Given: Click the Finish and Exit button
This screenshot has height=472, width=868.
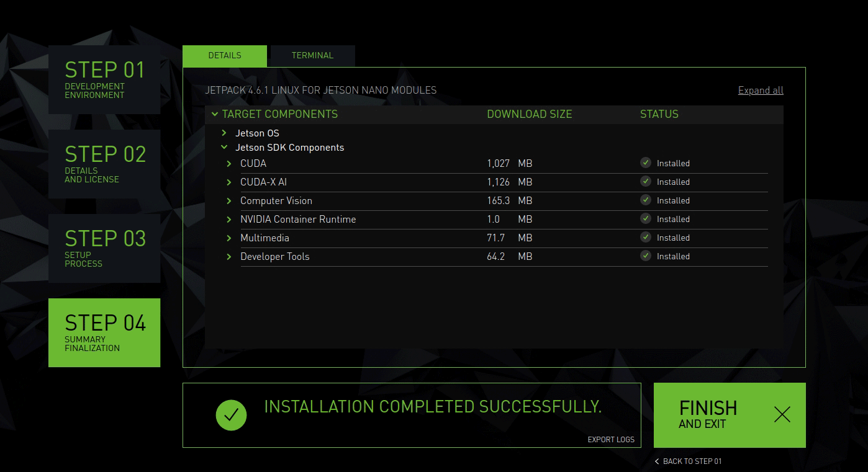Looking at the screenshot, I should coord(730,415).
